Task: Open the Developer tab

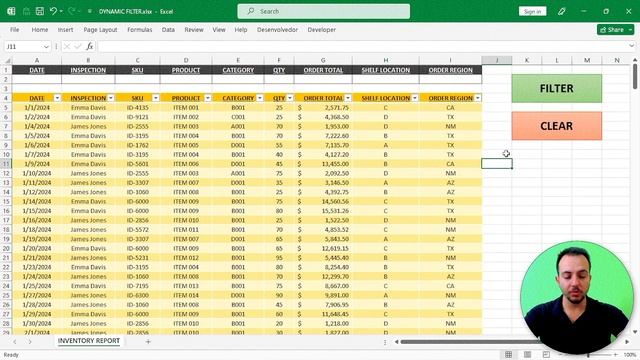Action: tap(322, 30)
